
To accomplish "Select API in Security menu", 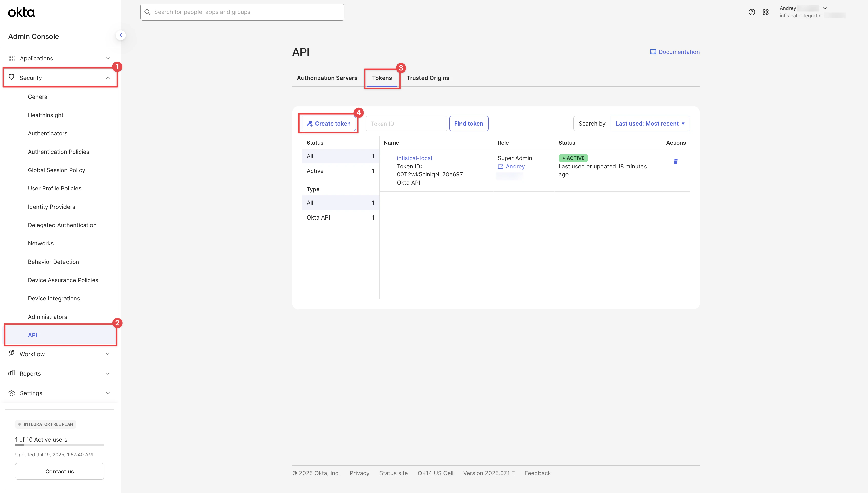I will click(x=61, y=335).
